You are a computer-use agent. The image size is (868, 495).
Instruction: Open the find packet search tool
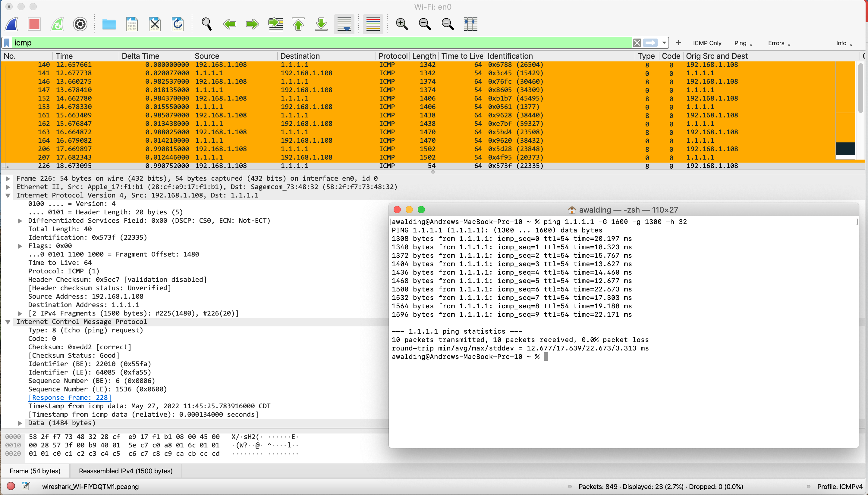point(207,24)
